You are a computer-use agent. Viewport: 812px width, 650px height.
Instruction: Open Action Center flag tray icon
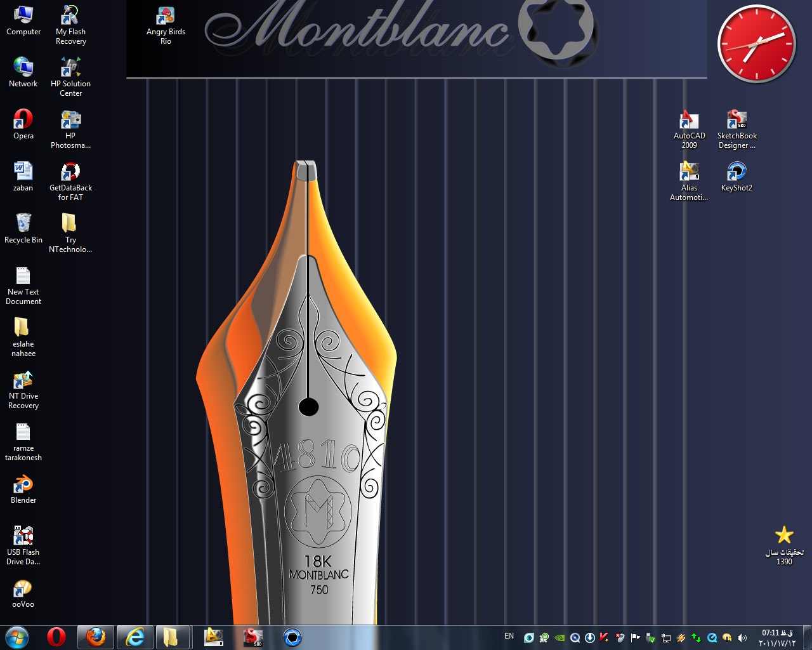635,637
